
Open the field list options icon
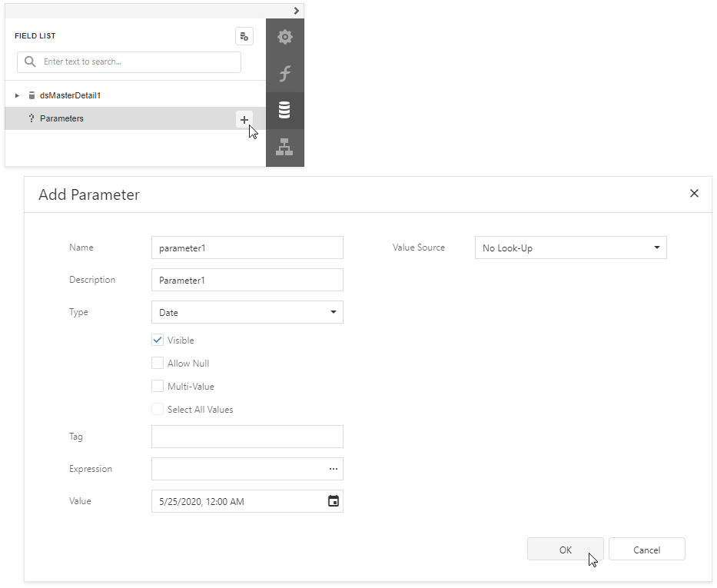click(x=244, y=36)
